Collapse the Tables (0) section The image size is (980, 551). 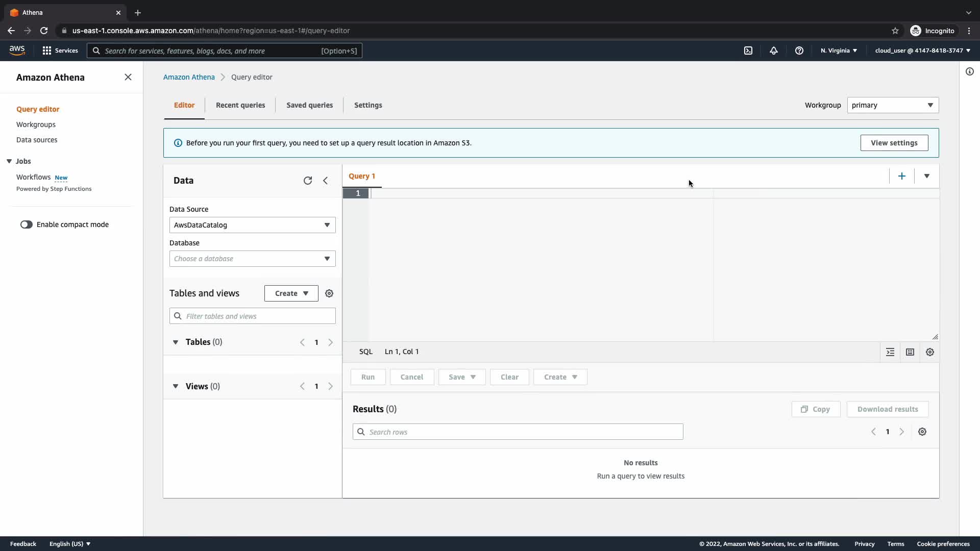click(x=176, y=342)
